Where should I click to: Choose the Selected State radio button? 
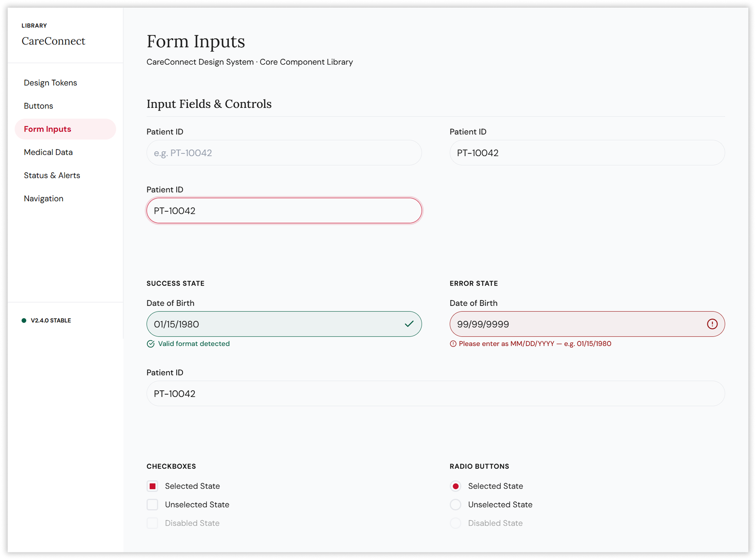point(456,486)
